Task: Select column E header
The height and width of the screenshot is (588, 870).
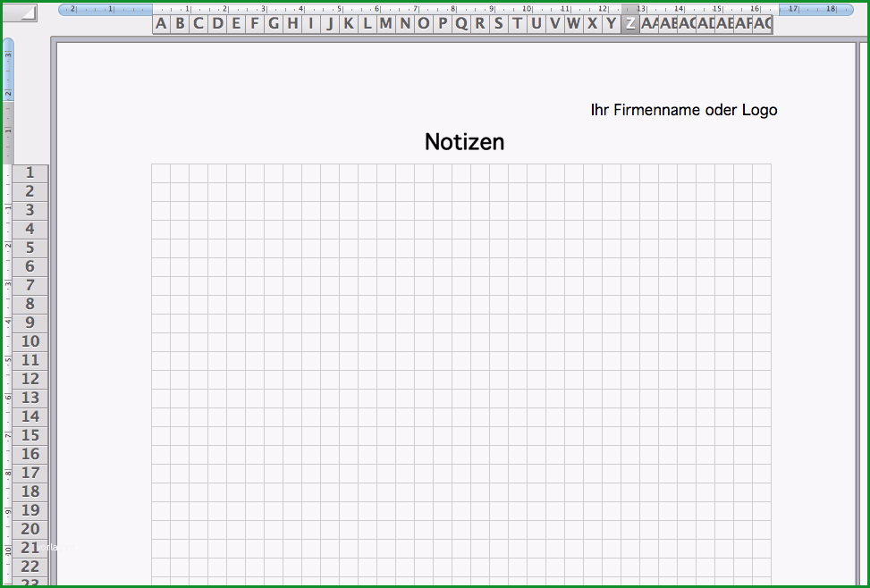Action: coord(236,24)
